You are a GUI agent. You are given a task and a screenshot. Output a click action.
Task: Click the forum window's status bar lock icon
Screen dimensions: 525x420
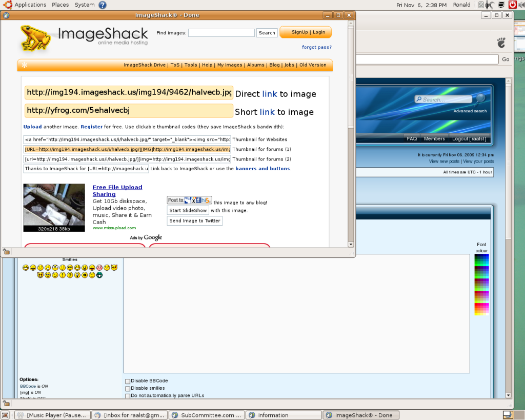point(6,403)
